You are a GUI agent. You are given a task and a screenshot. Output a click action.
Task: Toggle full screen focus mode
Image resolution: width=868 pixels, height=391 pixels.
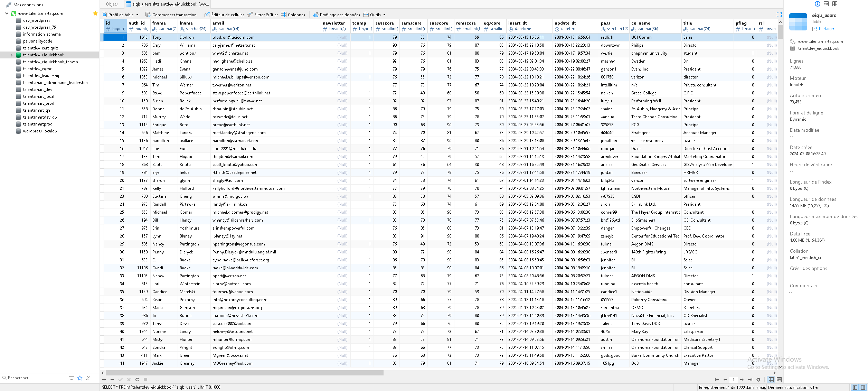pos(779,15)
